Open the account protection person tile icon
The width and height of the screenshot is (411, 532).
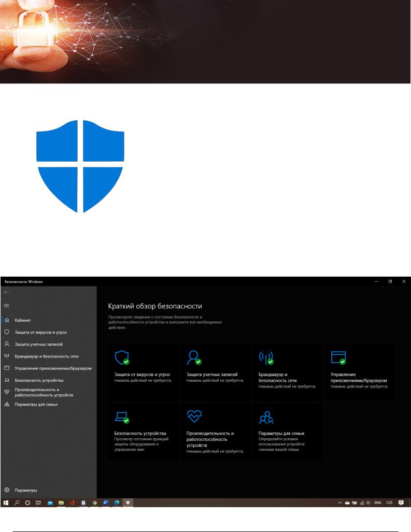194,357
